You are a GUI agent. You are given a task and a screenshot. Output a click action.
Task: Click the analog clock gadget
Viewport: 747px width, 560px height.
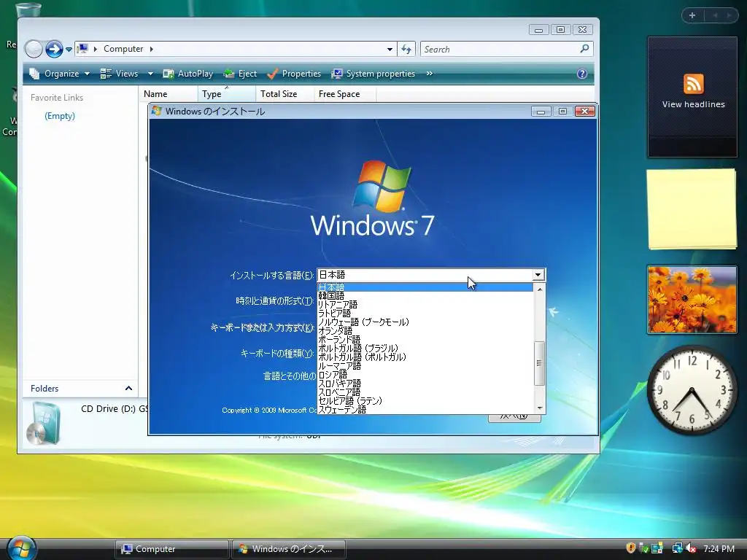click(692, 391)
